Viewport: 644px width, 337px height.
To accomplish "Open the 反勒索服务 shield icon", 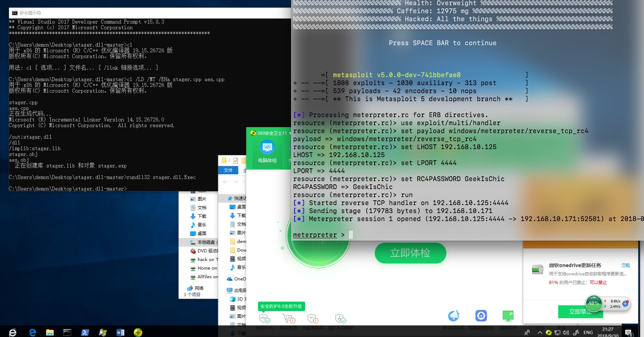I will [313, 319].
